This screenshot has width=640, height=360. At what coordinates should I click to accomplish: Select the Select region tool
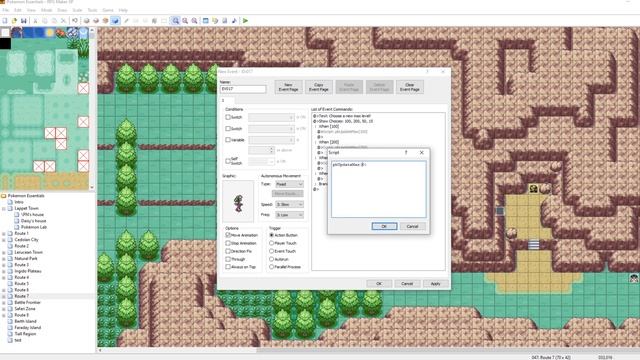click(164, 20)
